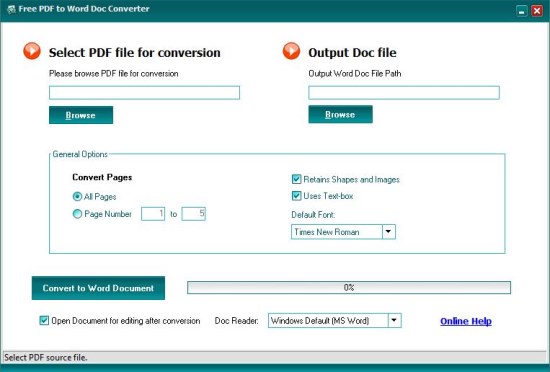This screenshot has height=372, width=550.
Task: Start Convert to Word Document
Action: [98, 288]
